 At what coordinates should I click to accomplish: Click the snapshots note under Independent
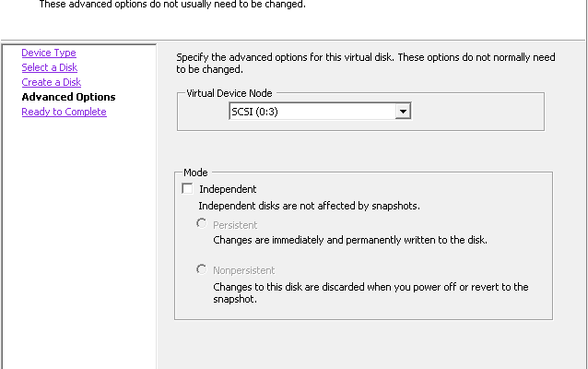click(309, 206)
